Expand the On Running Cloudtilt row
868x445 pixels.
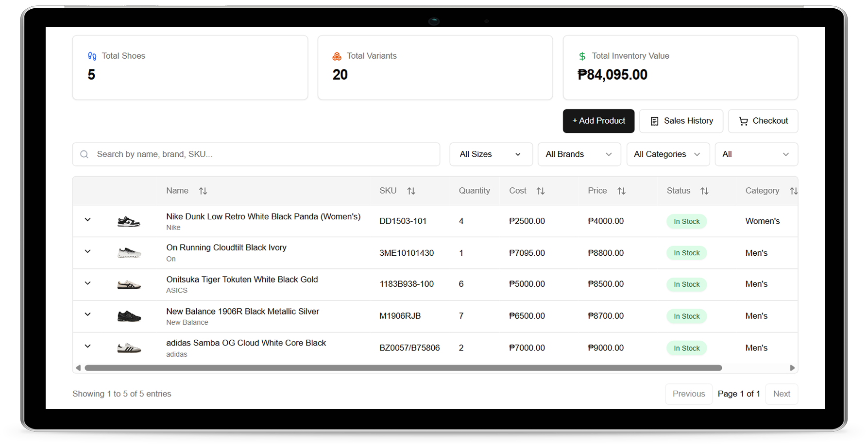point(87,251)
